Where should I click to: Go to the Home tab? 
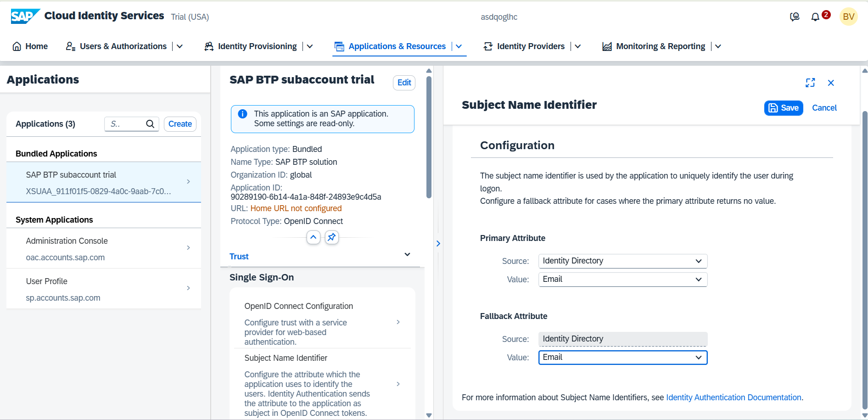[x=30, y=46]
